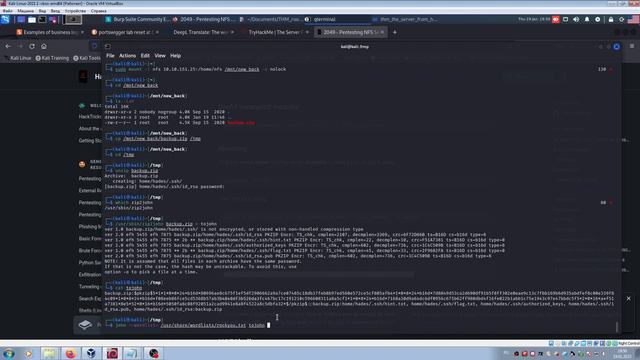Open Firefox from Windows taskbar

tap(70, 353)
